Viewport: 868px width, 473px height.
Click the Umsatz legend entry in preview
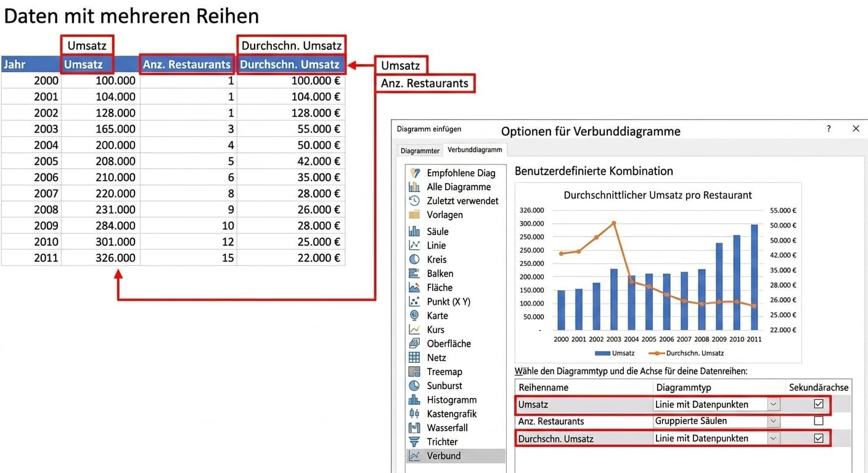click(614, 353)
